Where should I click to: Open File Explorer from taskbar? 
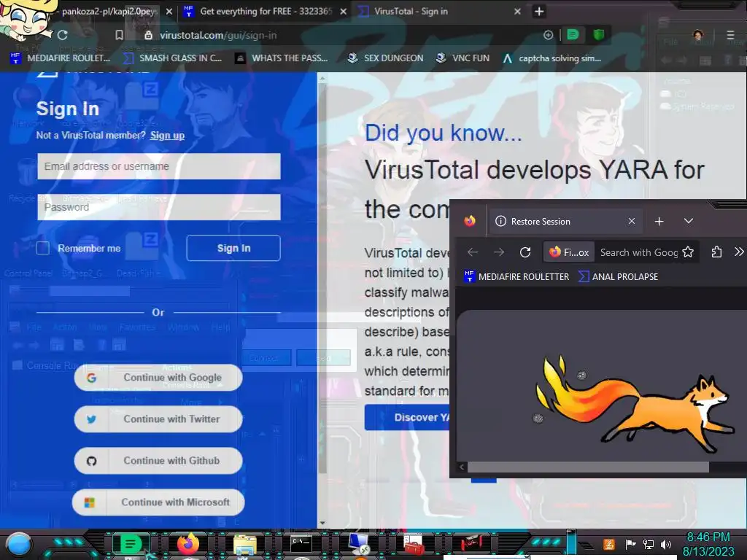245,544
